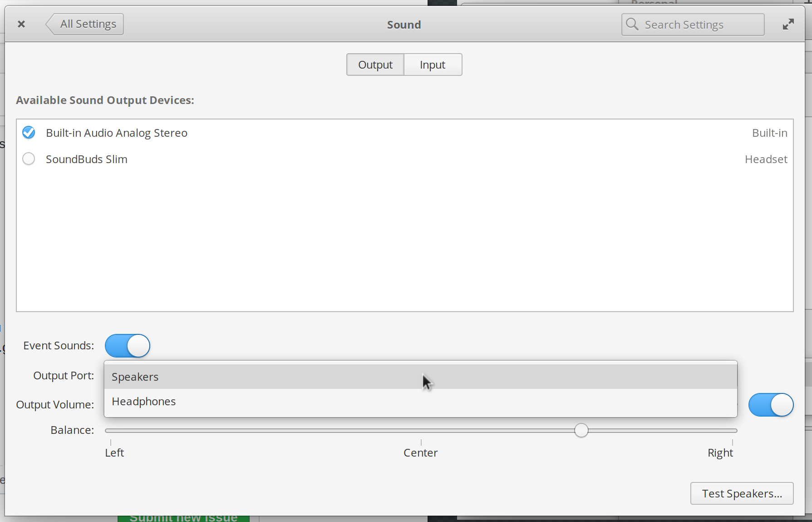Select Built-in Audio Analog Stereo as output device
The width and height of the screenshot is (812, 522).
pyautogui.click(x=117, y=133)
